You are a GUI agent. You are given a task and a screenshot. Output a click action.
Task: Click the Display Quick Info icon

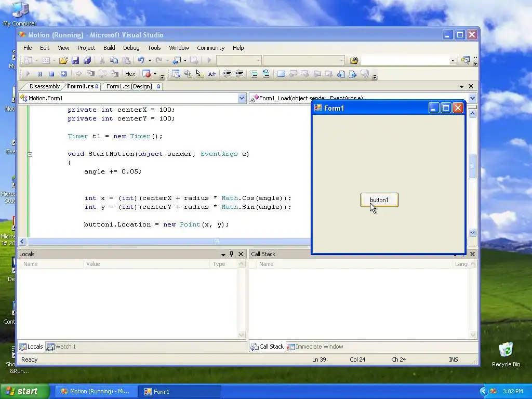[200, 74]
